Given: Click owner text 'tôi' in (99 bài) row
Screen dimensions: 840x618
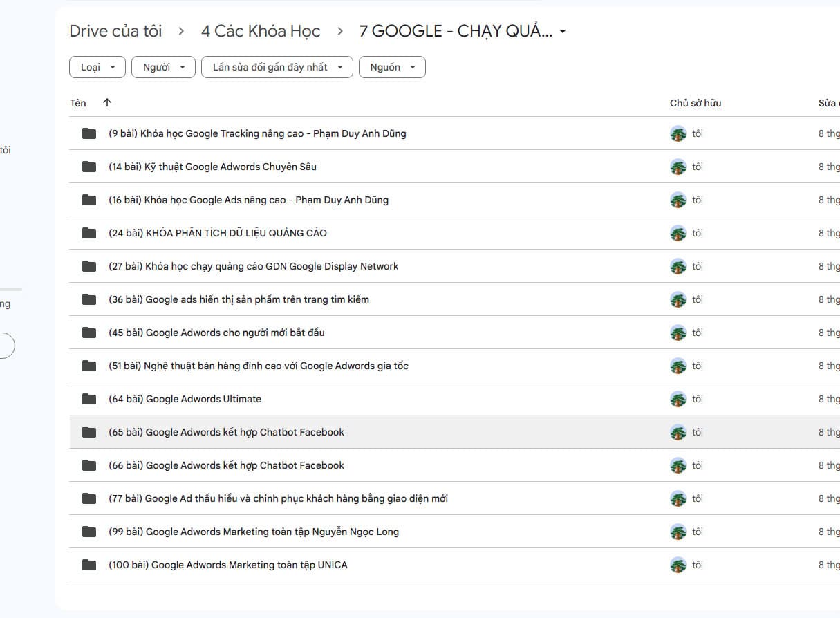Looking at the screenshot, I should tap(698, 532).
